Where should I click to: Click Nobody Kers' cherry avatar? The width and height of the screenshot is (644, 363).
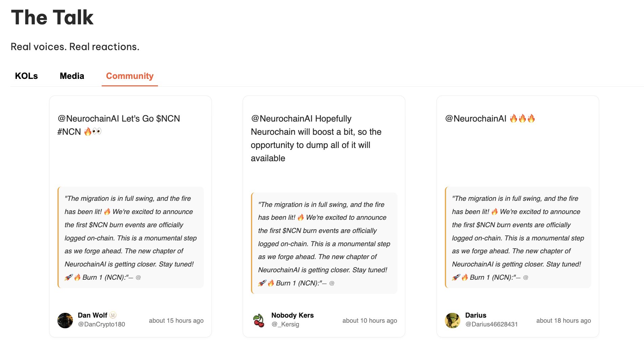259,320
